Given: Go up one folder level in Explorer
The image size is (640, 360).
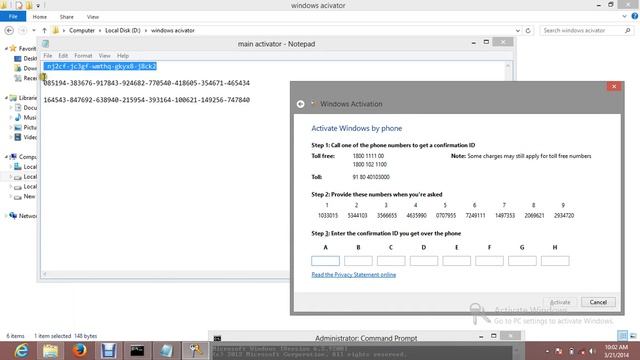Looking at the screenshot, I should (x=44, y=31).
